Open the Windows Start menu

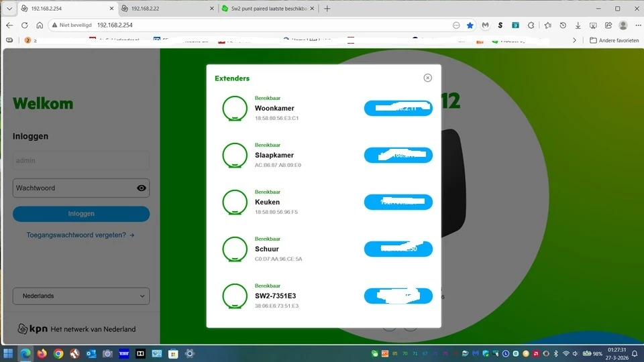click(8, 353)
